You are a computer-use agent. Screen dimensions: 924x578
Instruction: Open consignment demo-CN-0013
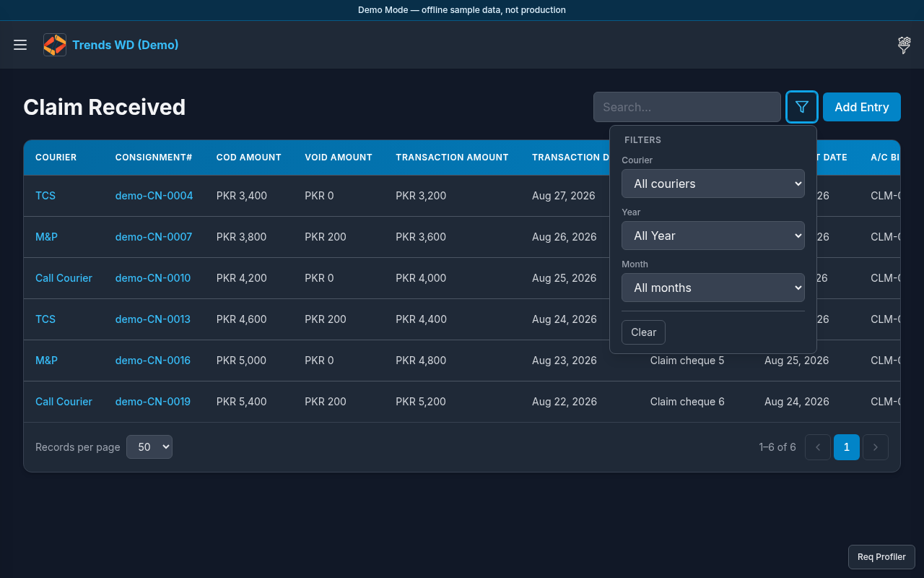153,319
